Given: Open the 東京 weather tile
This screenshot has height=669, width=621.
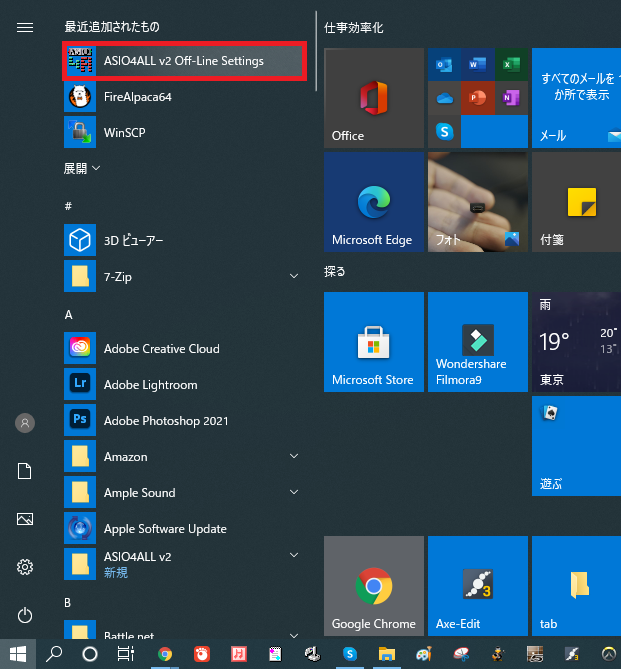Looking at the screenshot, I should pos(576,342).
